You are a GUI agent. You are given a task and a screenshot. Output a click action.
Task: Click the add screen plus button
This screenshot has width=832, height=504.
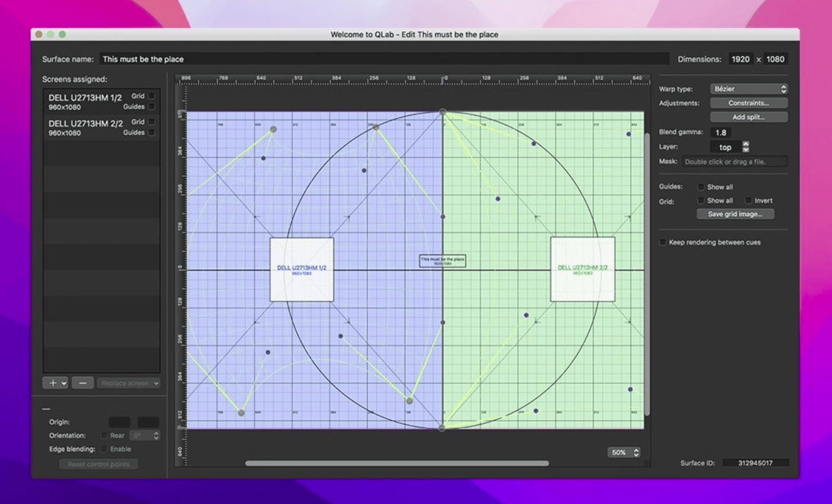55,383
